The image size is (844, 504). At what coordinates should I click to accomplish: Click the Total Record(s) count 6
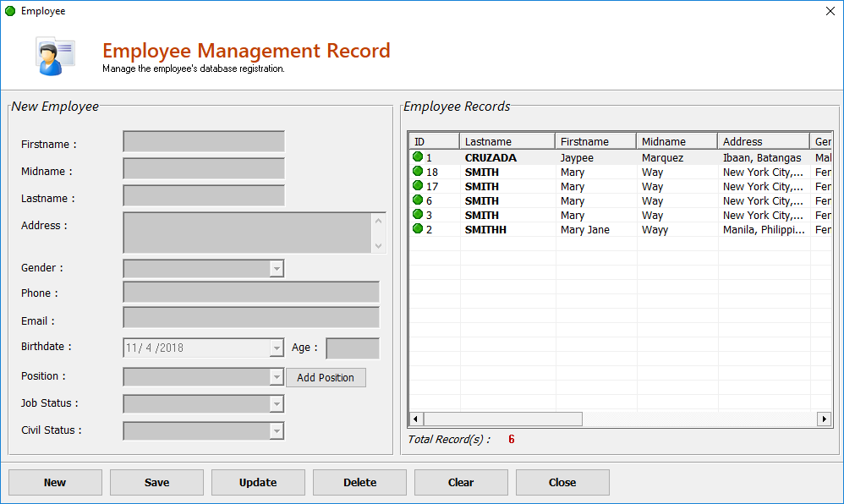[x=512, y=440]
